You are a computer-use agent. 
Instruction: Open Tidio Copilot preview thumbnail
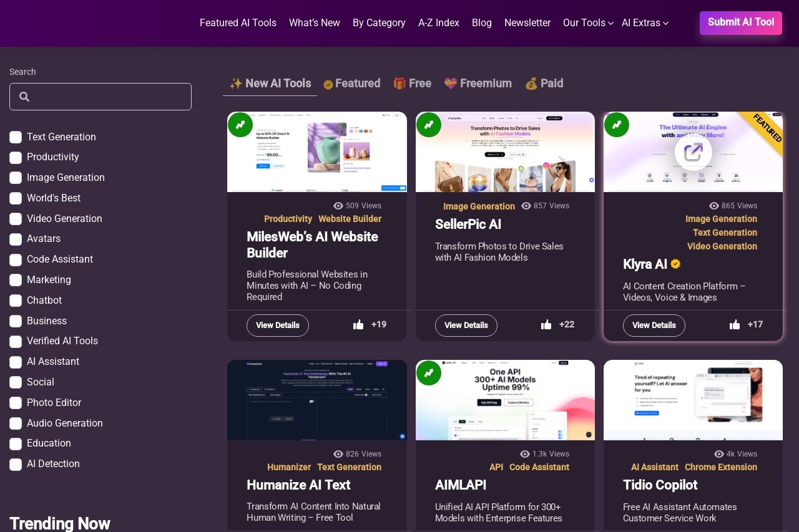point(693,400)
